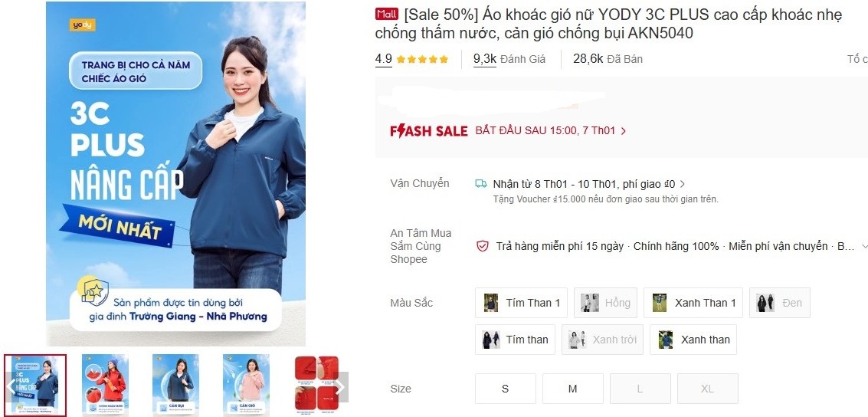Click the delivery truck shipping icon

coord(481,183)
